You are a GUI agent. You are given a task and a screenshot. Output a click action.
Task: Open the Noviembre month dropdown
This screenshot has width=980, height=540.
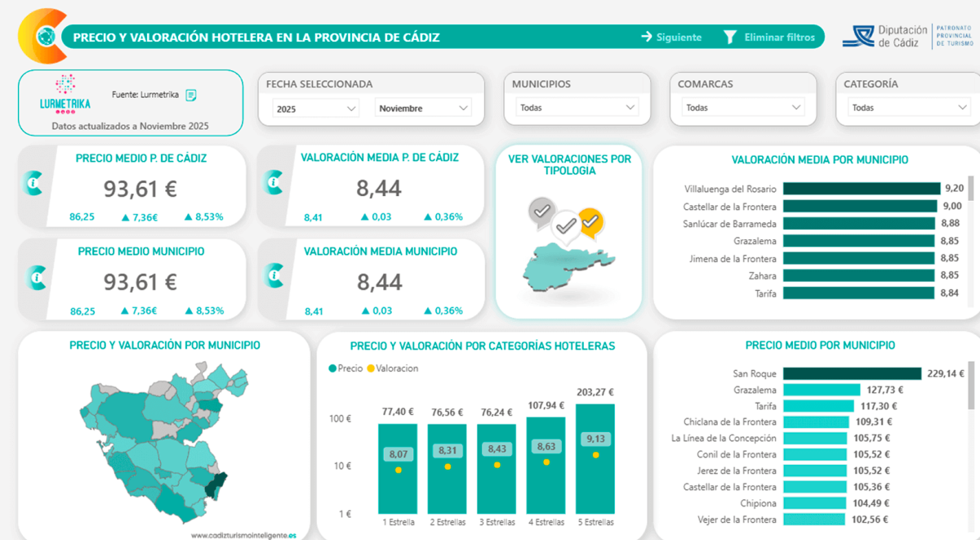[x=423, y=108]
